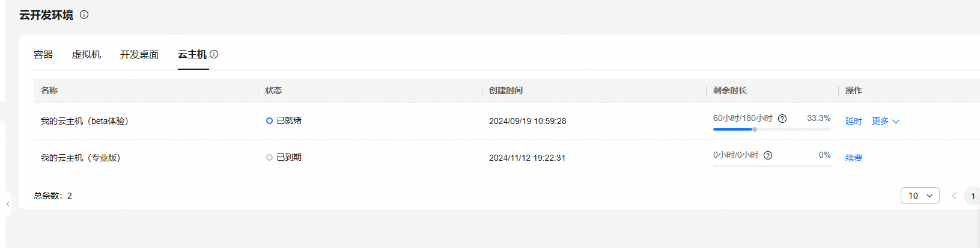
Task: Switch to the 容器 tab
Action: (43, 54)
